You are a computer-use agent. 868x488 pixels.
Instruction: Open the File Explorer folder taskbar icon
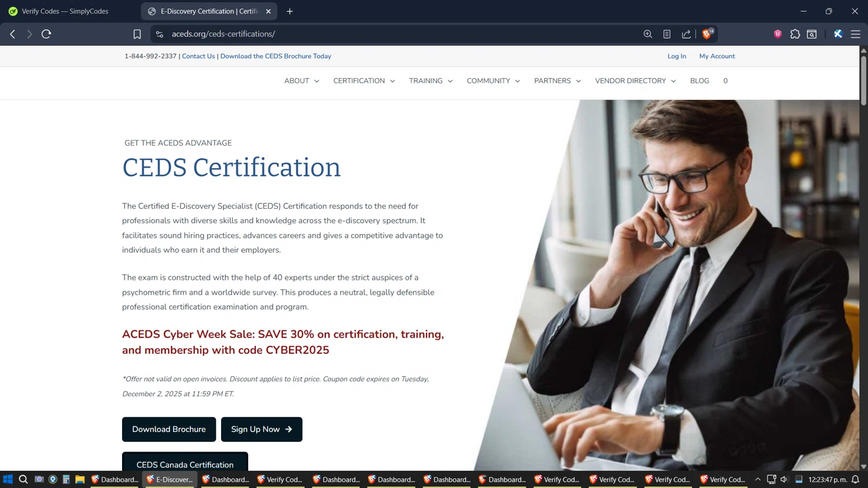(80, 479)
